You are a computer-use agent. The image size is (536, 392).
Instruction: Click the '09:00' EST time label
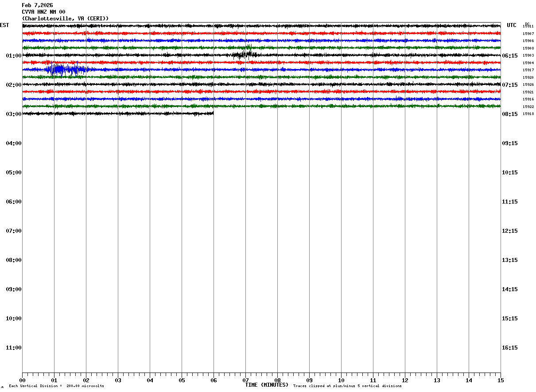pos(14,289)
